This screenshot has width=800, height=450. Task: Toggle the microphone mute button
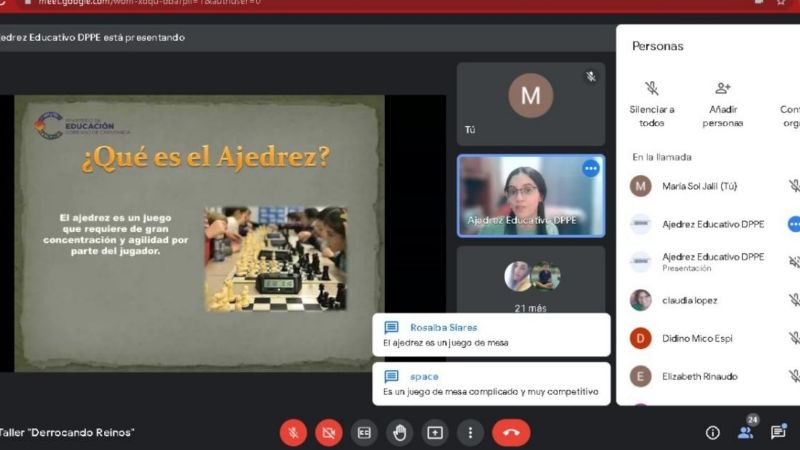point(293,433)
